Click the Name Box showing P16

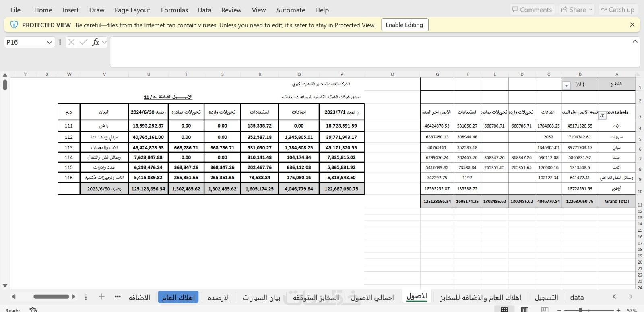[x=25, y=42]
